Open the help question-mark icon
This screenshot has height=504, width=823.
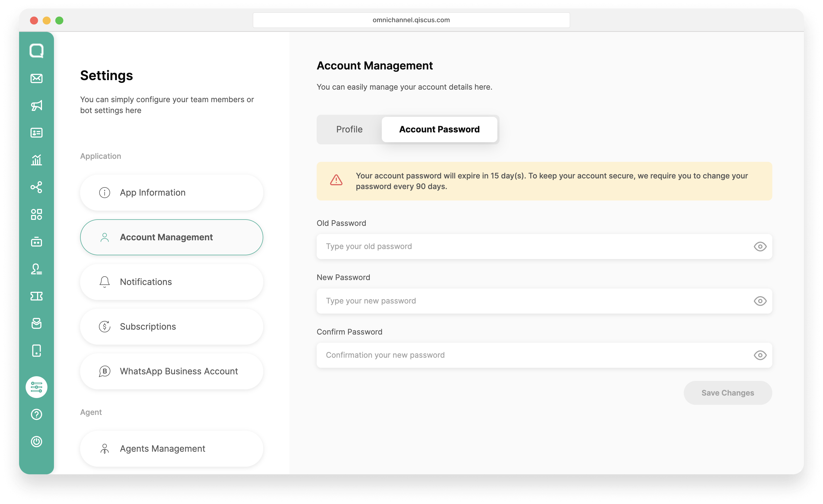tap(37, 414)
